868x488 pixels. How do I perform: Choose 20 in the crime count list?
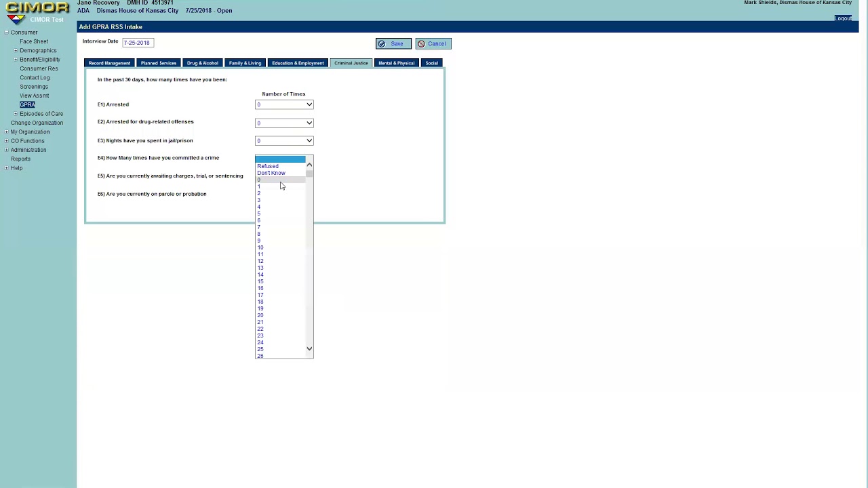(x=280, y=315)
